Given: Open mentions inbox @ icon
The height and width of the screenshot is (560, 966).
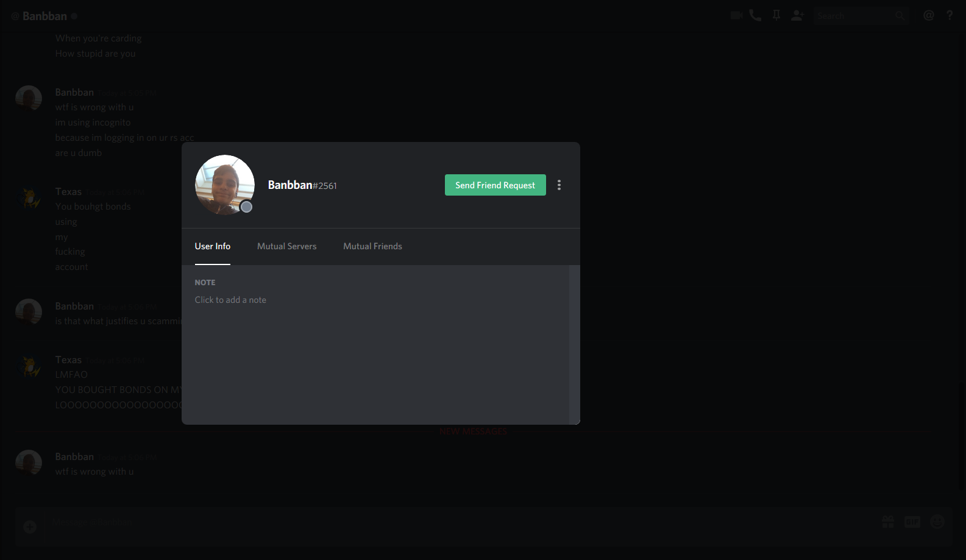Looking at the screenshot, I should click(x=928, y=16).
